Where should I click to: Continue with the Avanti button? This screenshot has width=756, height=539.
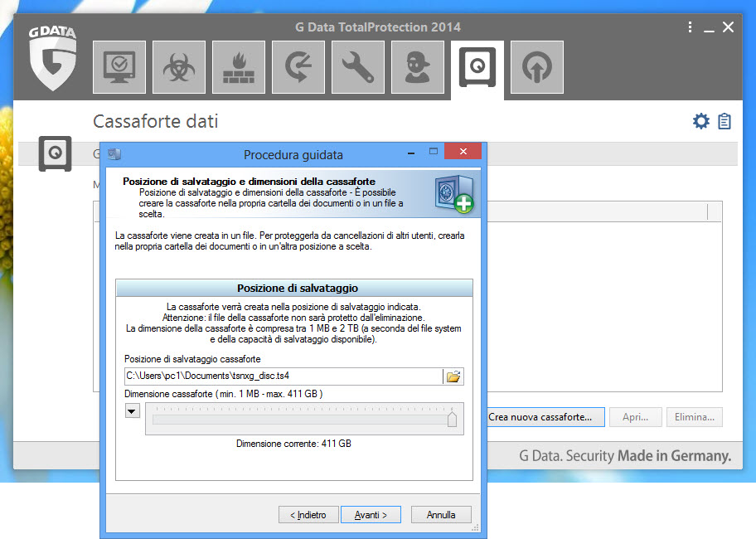click(371, 515)
